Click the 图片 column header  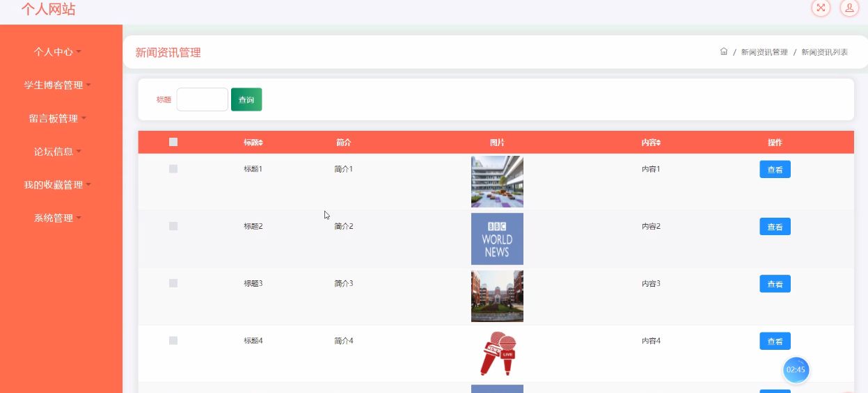497,143
